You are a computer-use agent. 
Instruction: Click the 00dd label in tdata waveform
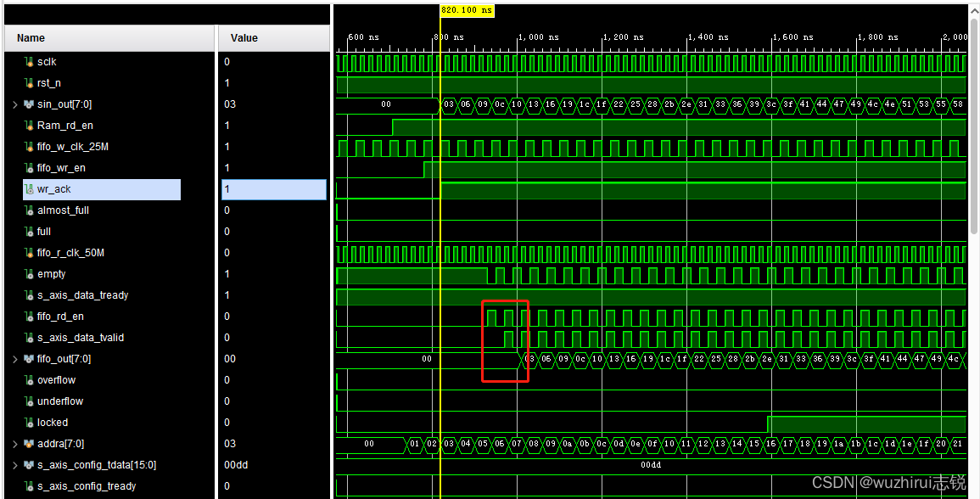(x=651, y=465)
